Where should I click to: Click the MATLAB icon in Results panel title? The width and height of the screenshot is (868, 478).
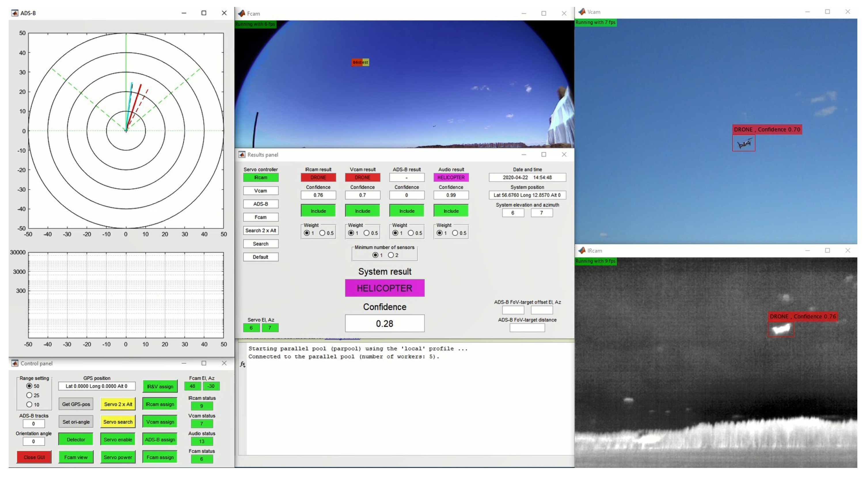[242, 154]
